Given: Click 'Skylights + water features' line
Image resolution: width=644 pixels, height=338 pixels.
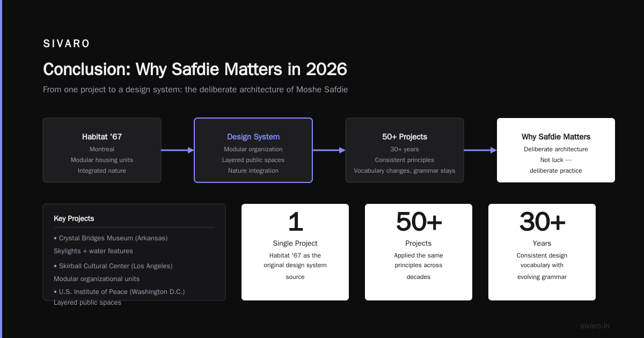Looking at the screenshot, I should click(x=93, y=251).
